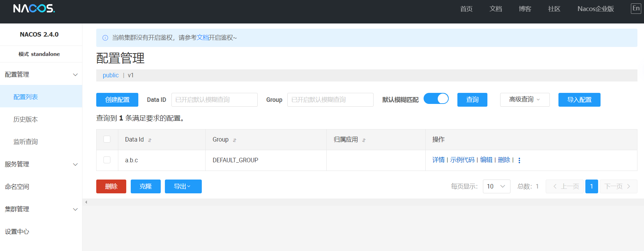Open 首页 in top navigation
The height and width of the screenshot is (251, 644).
coord(466,9)
